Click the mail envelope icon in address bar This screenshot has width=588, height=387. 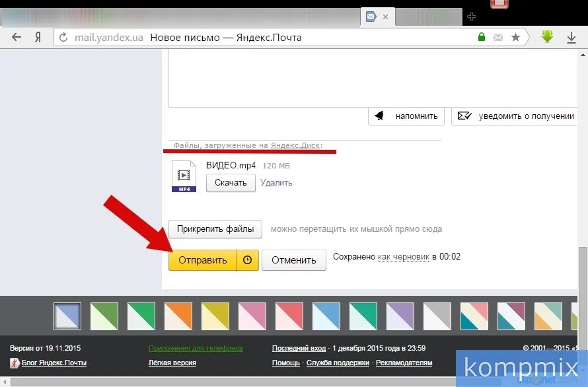[x=498, y=38]
